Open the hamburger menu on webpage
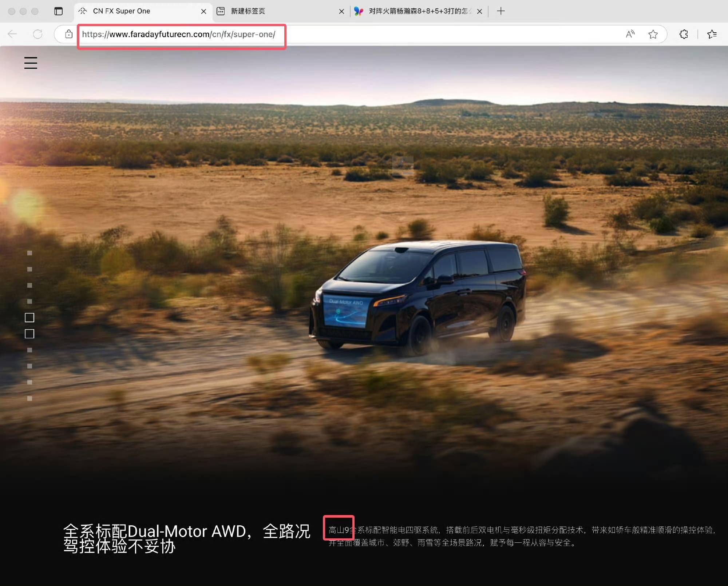The height and width of the screenshot is (586, 728). [x=31, y=63]
